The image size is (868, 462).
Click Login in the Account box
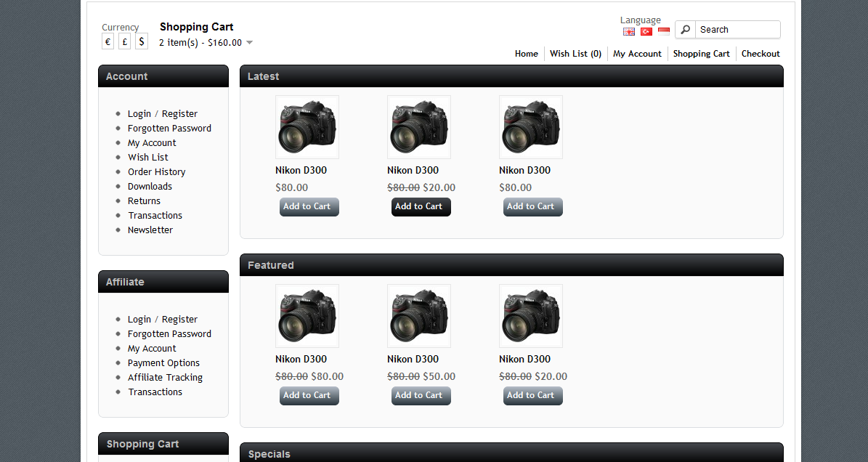point(139,113)
